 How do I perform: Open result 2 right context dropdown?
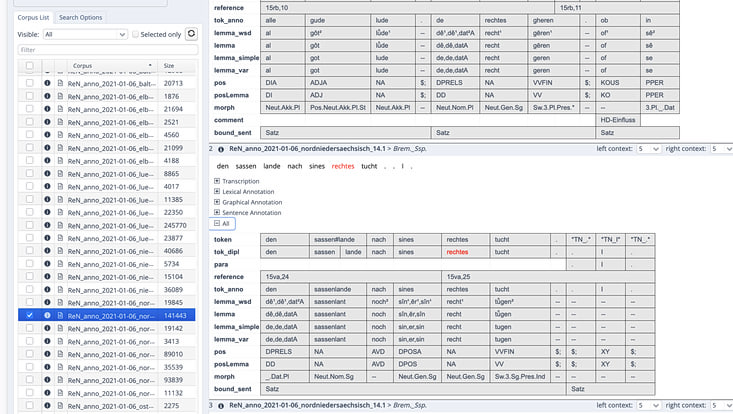(x=722, y=149)
